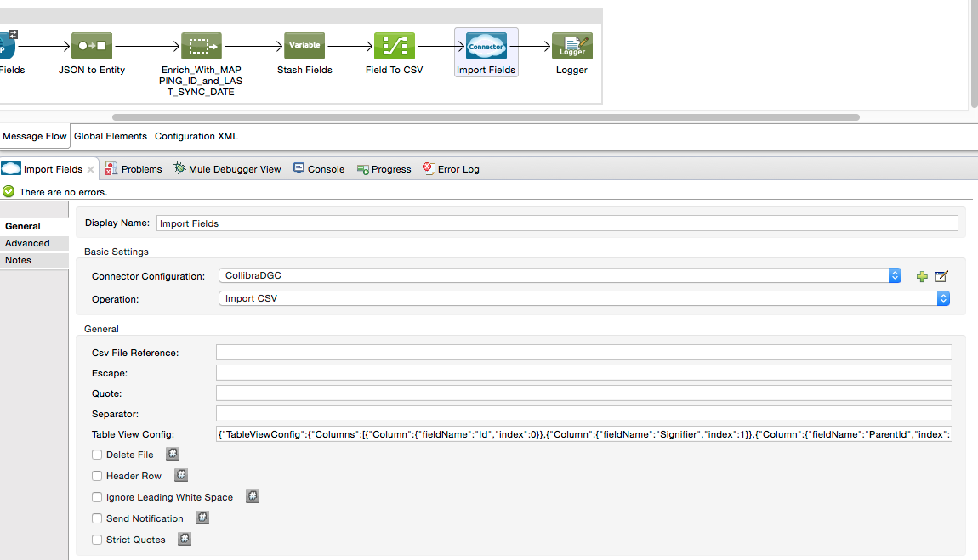Screen dimensions: 978x560
Task: Open the Mule Debugger View tab
Action: click(x=227, y=169)
